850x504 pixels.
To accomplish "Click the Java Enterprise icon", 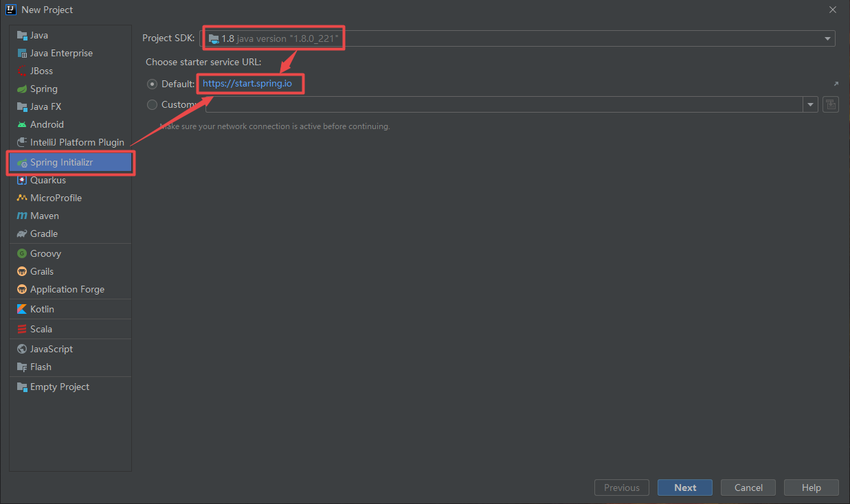I will coord(22,53).
